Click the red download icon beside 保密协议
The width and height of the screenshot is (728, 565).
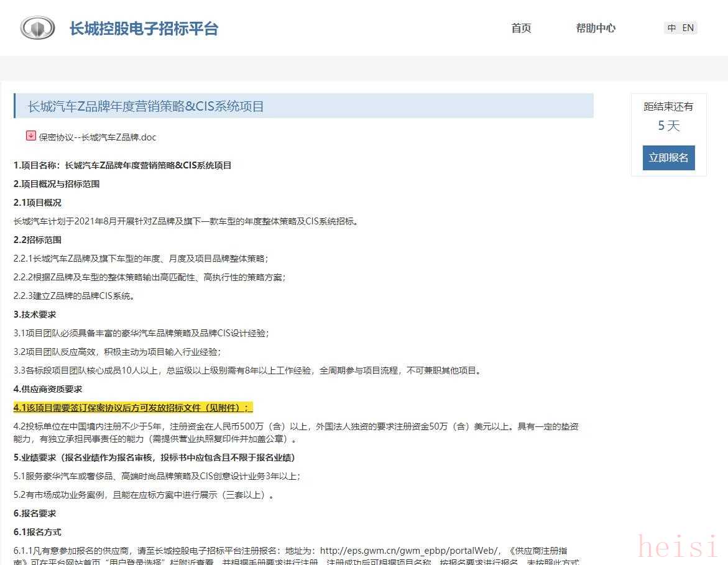(30, 136)
